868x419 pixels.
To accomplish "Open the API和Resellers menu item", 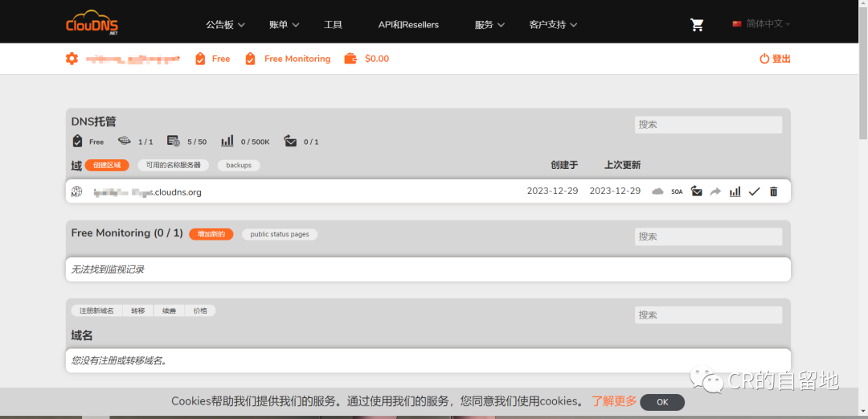I will click(x=408, y=25).
